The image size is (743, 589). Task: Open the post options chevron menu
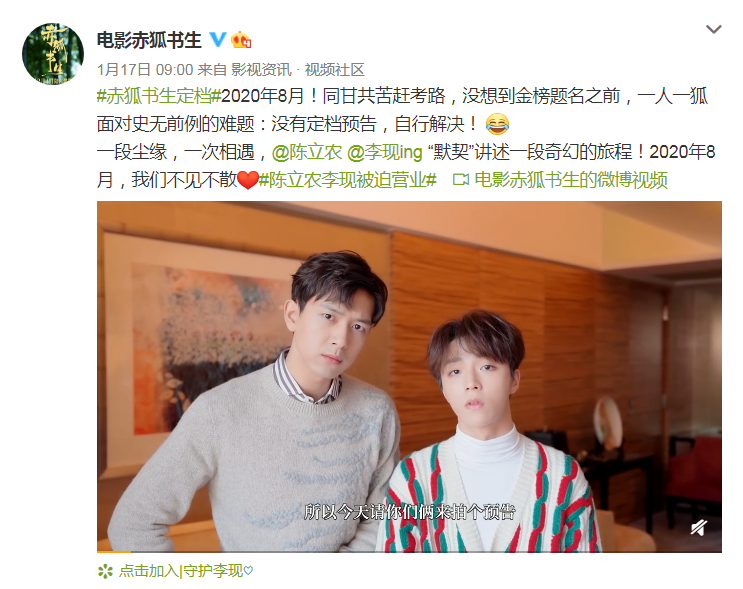point(713,29)
